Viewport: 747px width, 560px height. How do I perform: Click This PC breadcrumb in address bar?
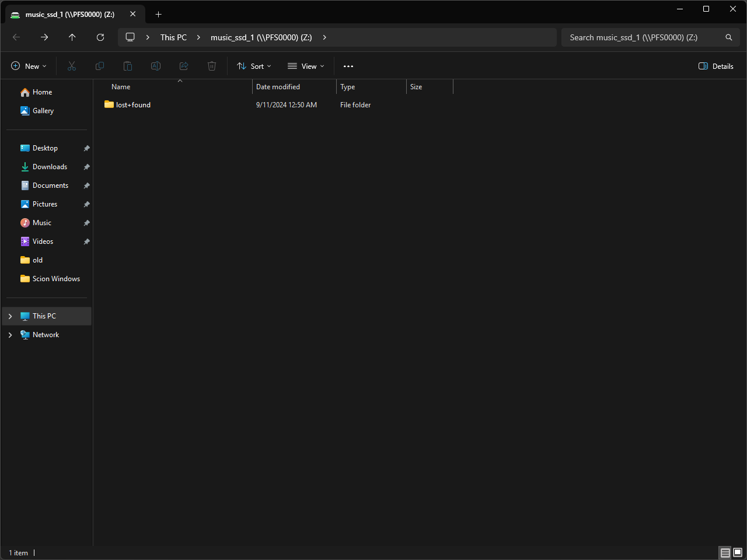point(173,37)
